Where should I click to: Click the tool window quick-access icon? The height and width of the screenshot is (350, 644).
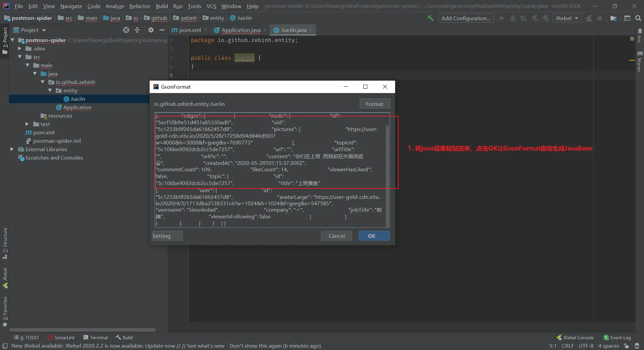pos(5,346)
